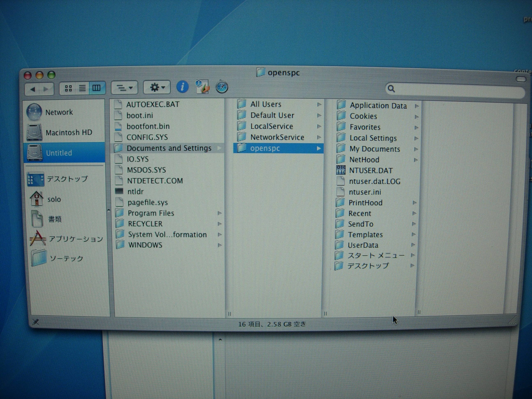Click the Safari compass toolbar icon

coord(221,87)
